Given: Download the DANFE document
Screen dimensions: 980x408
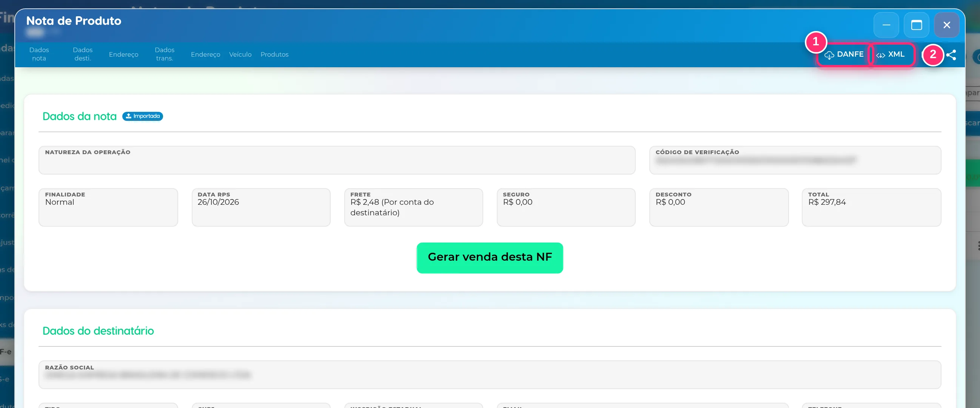Looking at the screenshot, I should tap(844, 54).
